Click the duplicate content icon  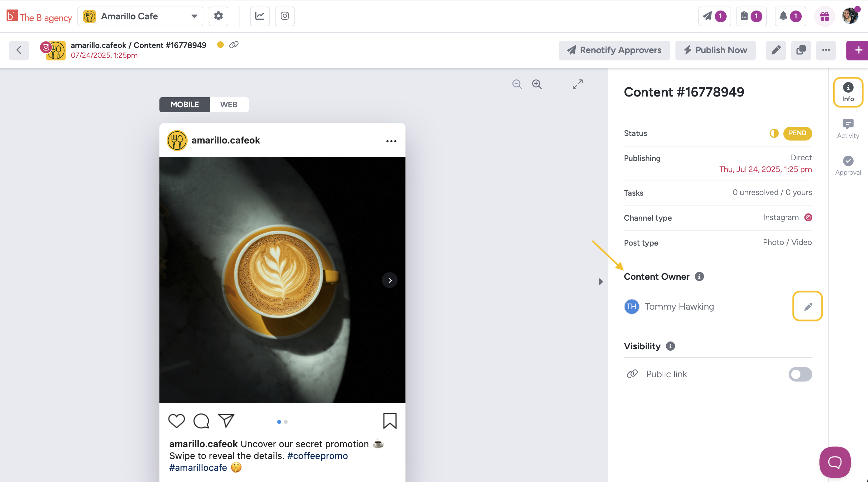point(801,50)
